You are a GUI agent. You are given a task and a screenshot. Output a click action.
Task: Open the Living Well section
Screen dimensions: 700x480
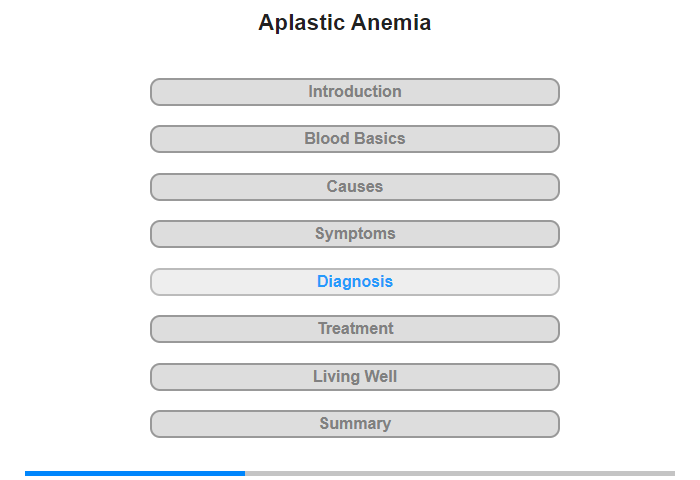[355, 377]
